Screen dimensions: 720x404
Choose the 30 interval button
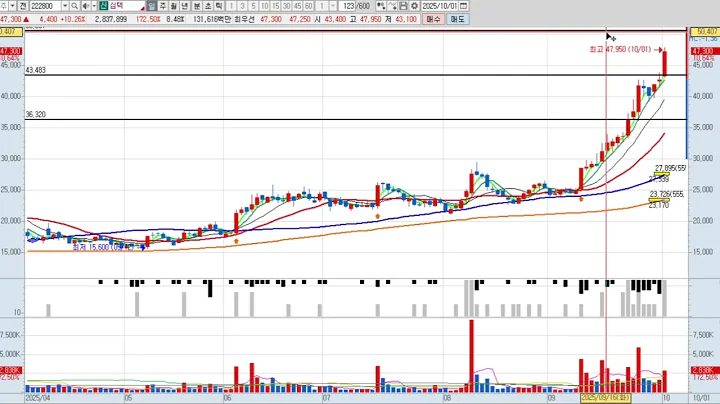click(x=287, y=6)
